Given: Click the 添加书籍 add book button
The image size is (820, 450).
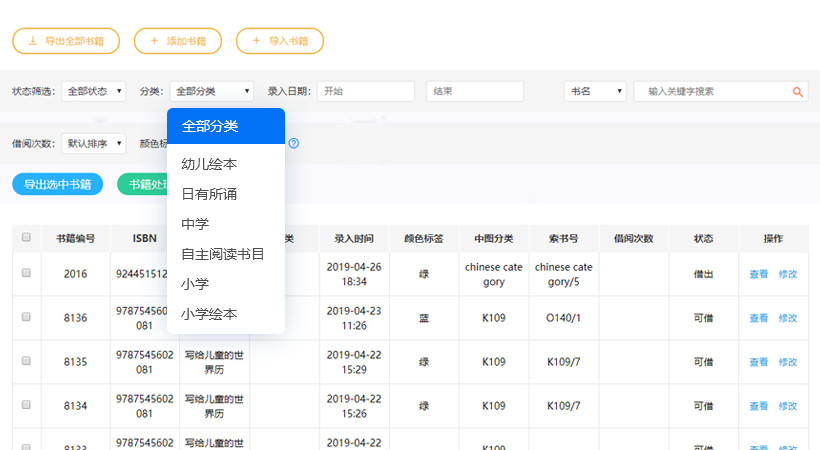Looking at the screenshot, I should click(178, 41).
